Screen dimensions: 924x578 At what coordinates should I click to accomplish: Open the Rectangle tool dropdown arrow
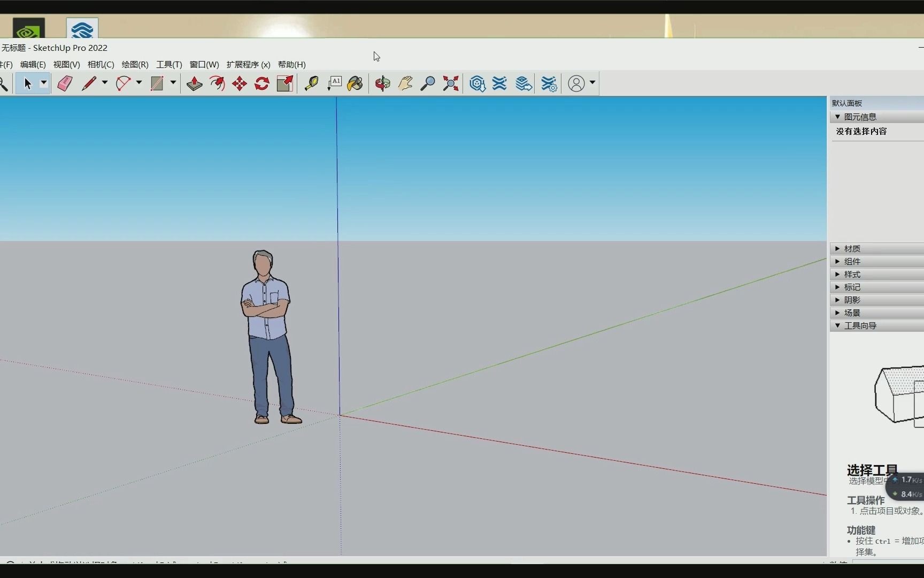tap(173, 83)
